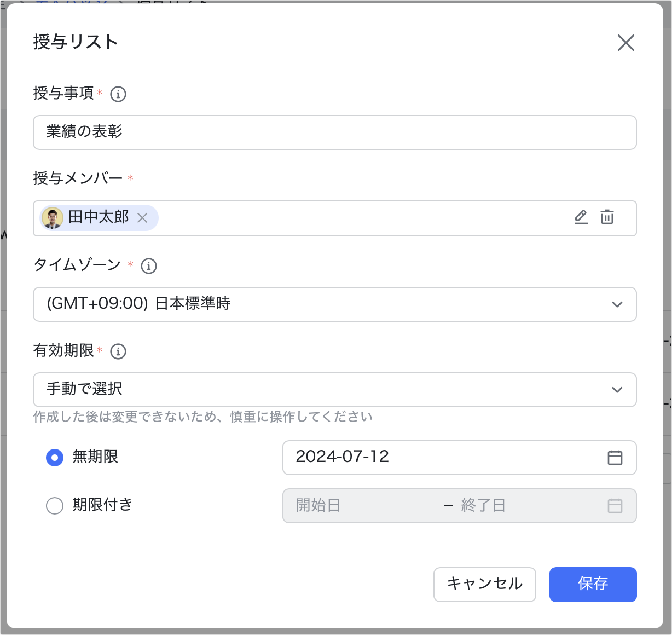Click the 業績の表彰 text input field
Screen dimensions: 672x635
pos(334,132)
